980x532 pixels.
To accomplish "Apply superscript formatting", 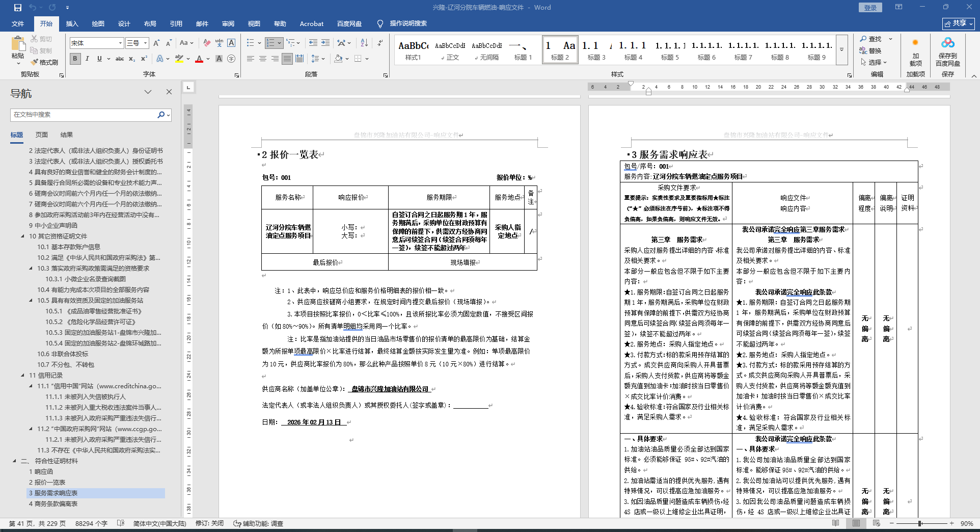I will [144, 59].
